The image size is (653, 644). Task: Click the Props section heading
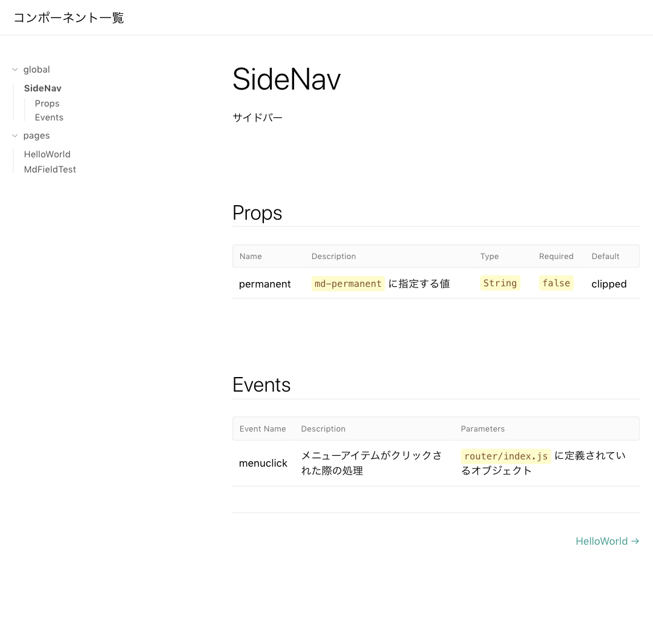click(257, 213)
